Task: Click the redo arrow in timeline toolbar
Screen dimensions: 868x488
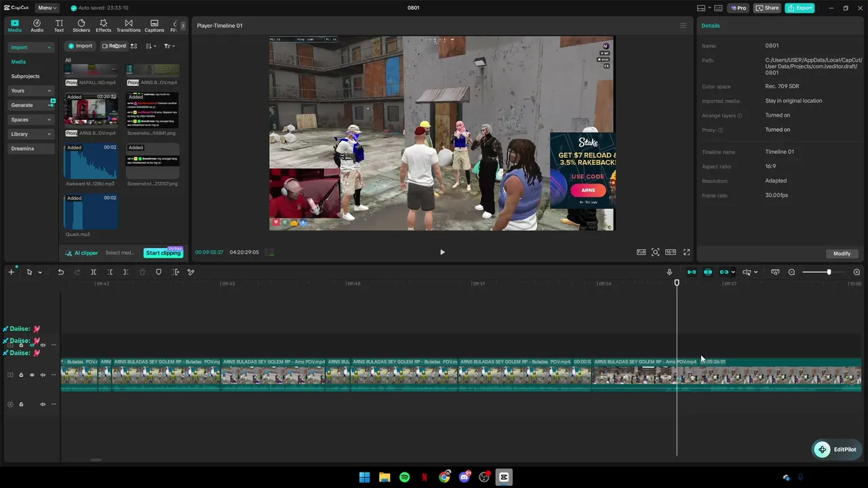Action: (77, 272)
